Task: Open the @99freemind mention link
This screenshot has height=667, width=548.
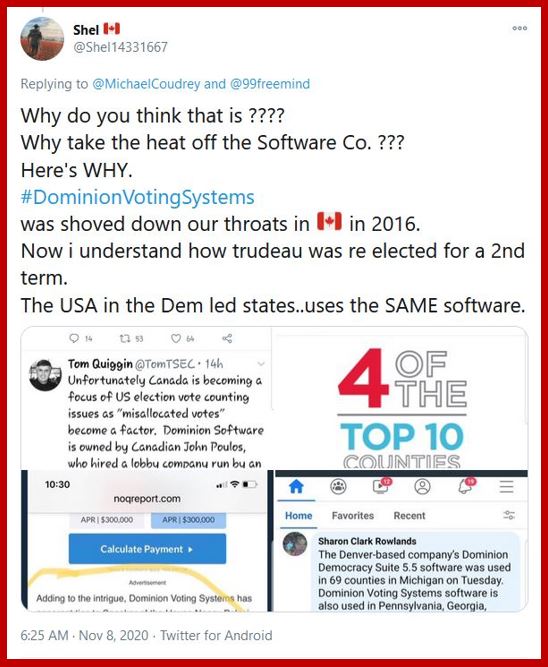Action: tap(270, 84)
